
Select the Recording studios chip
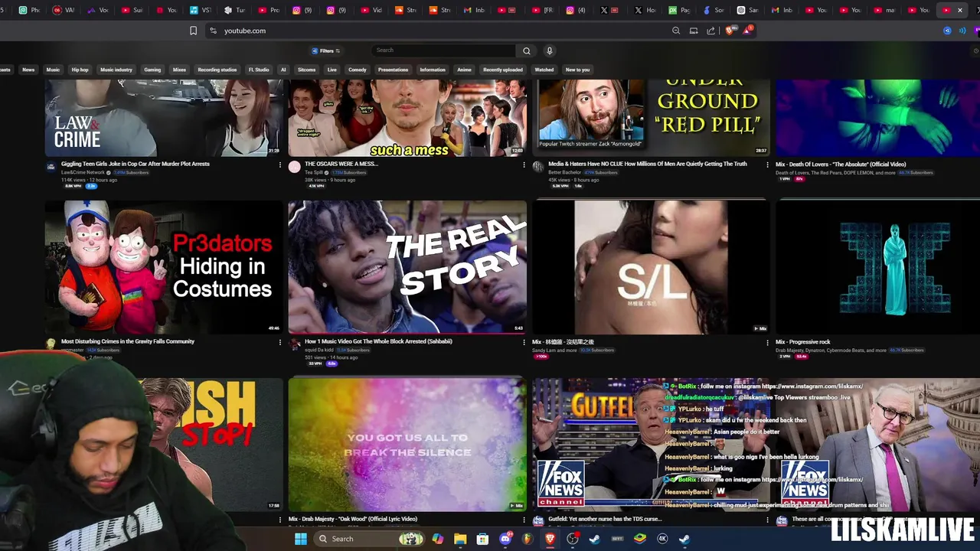[x=217, y=70]
